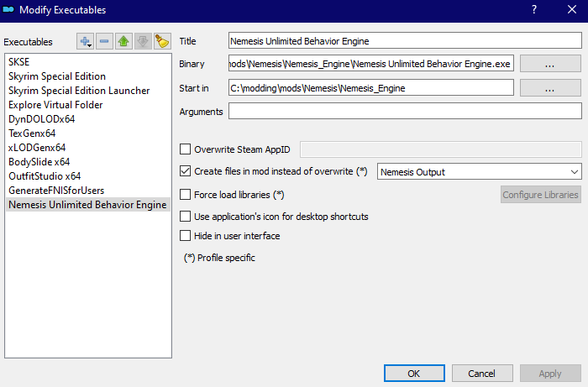Click the question mark help button

coord(534,10)
